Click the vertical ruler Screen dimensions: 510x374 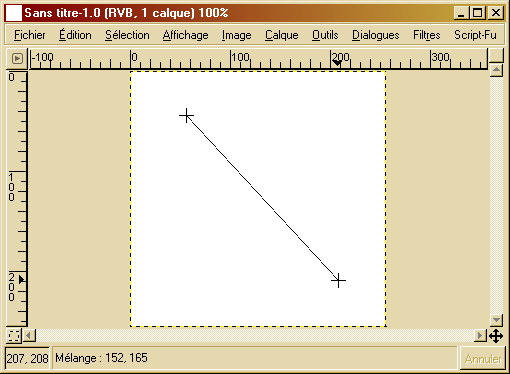pyautogui.click(x=17, y=198)
